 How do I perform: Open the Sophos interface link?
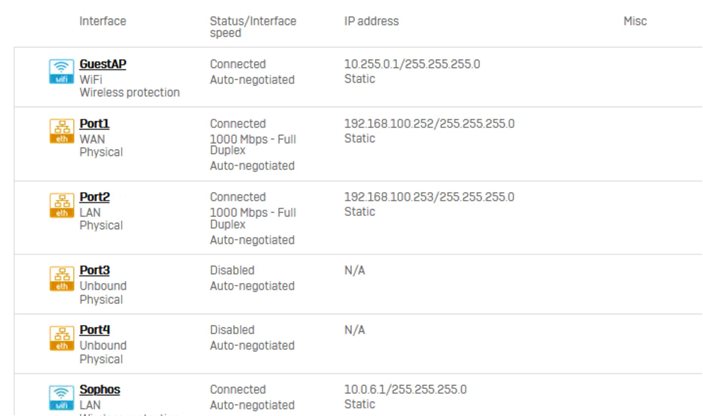(100, 390)
